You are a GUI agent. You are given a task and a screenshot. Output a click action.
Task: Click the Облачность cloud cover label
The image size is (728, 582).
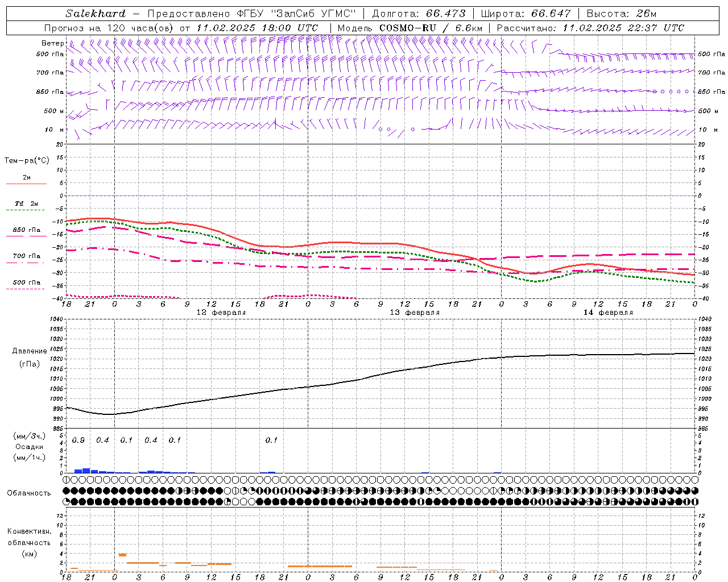[29, 493]
